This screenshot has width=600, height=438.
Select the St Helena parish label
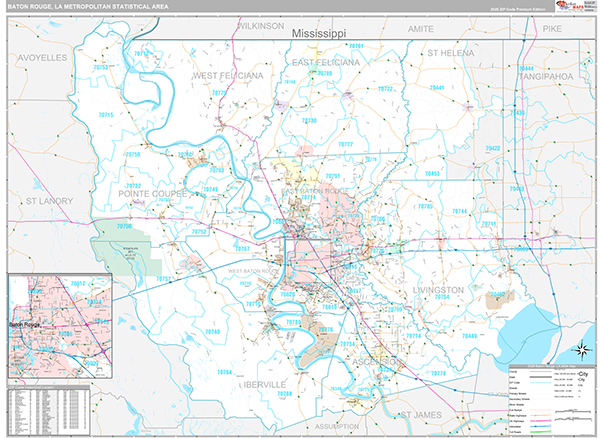coord(451,52)
